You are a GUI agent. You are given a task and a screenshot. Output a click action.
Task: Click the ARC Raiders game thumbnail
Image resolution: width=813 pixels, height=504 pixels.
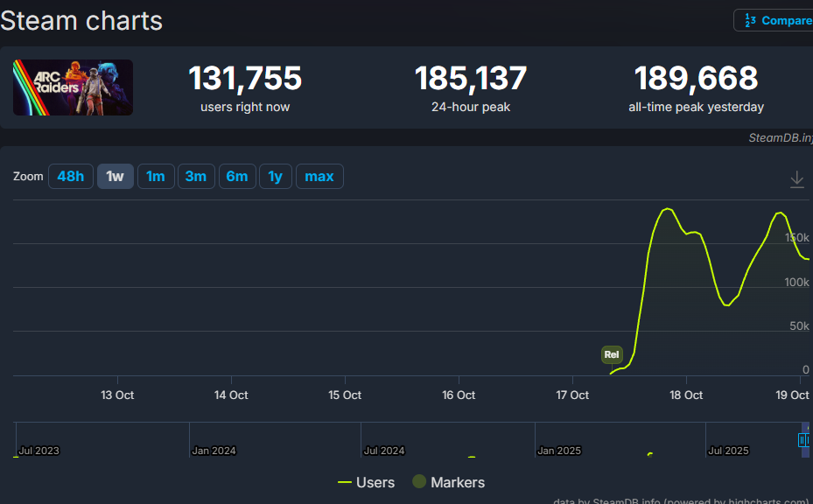click(x=74, y=87)
